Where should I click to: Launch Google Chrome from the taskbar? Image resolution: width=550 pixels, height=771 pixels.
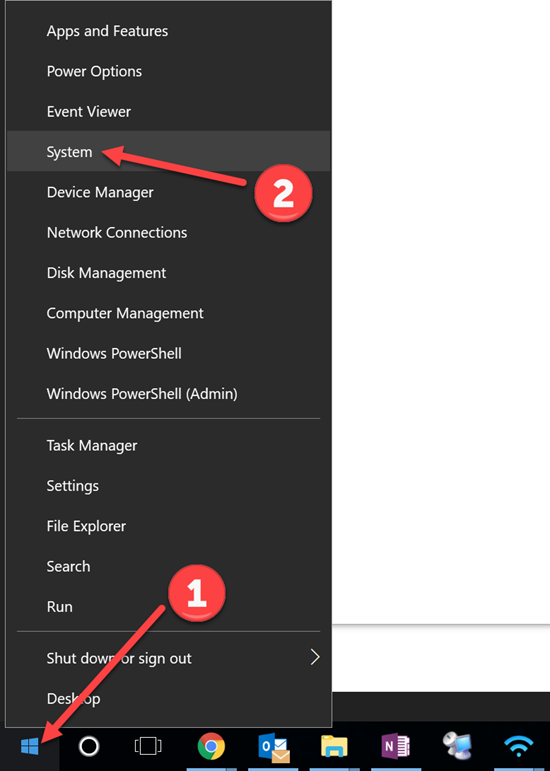pyautogui.click(x=211, y=746)
